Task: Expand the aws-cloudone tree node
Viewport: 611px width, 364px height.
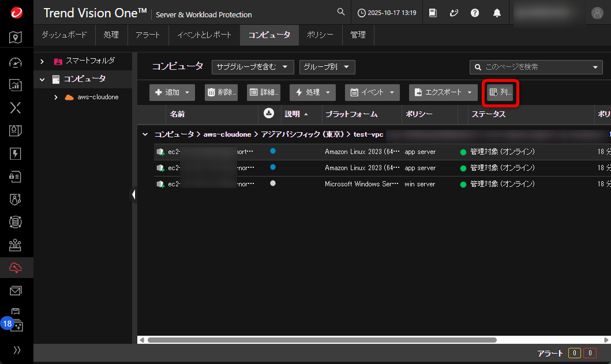Action: (56, 97)
